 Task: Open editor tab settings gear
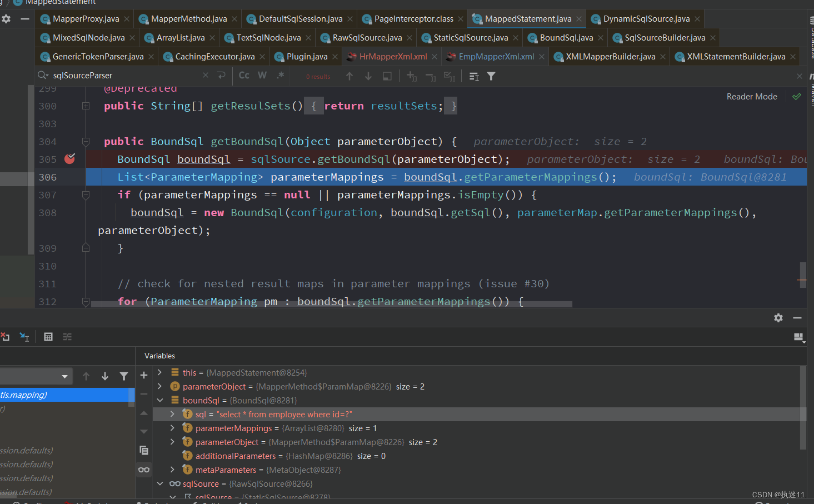click(6, 19)
